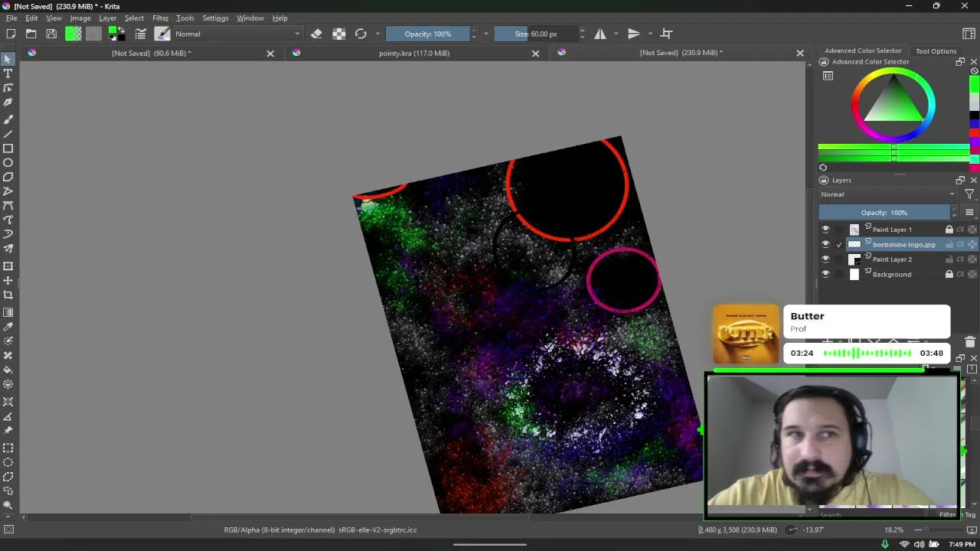Swap foreground and background color swatch
Image resolution: width=980 pixels, height=551 pixels.
click(120, 30)
